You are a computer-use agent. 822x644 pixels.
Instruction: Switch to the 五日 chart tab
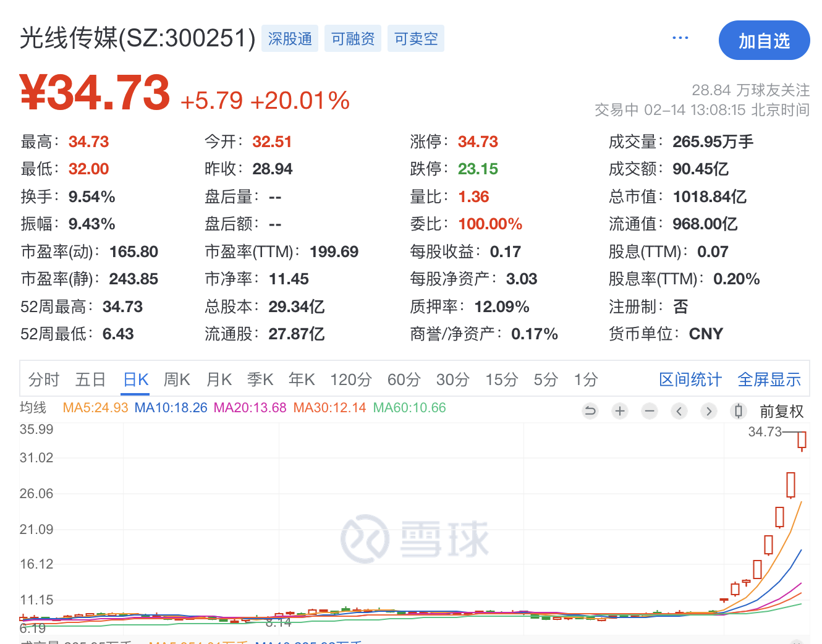[x=90, y=379]
